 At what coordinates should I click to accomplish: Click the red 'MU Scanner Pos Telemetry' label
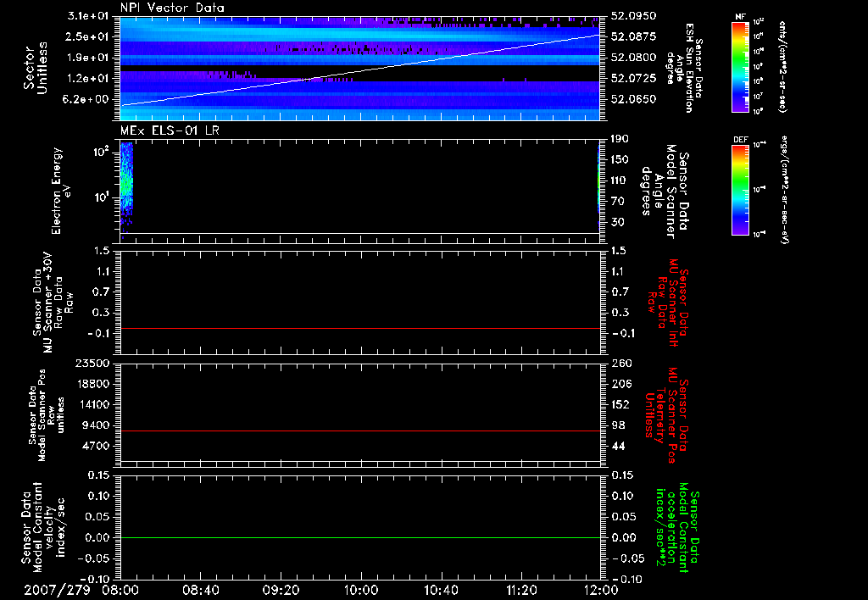666,415
